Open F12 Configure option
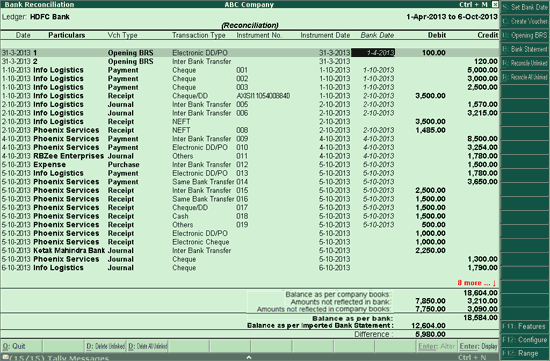550x361 pixels. (x=525, y=340)
